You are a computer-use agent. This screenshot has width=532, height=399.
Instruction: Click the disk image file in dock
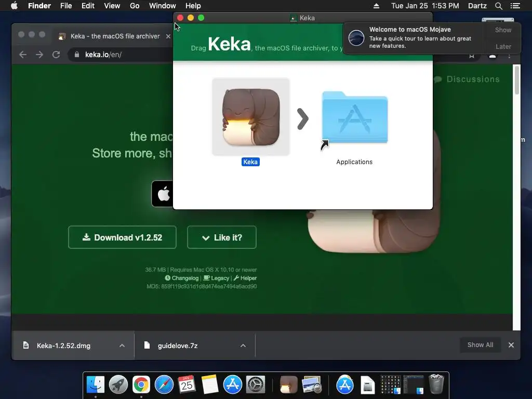(x=367, y=384)
